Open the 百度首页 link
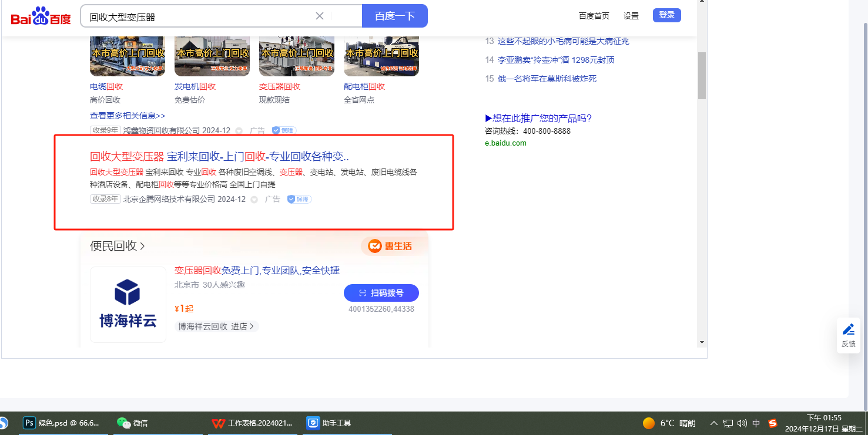Screen dimensions: 868x435 [594, 16]
